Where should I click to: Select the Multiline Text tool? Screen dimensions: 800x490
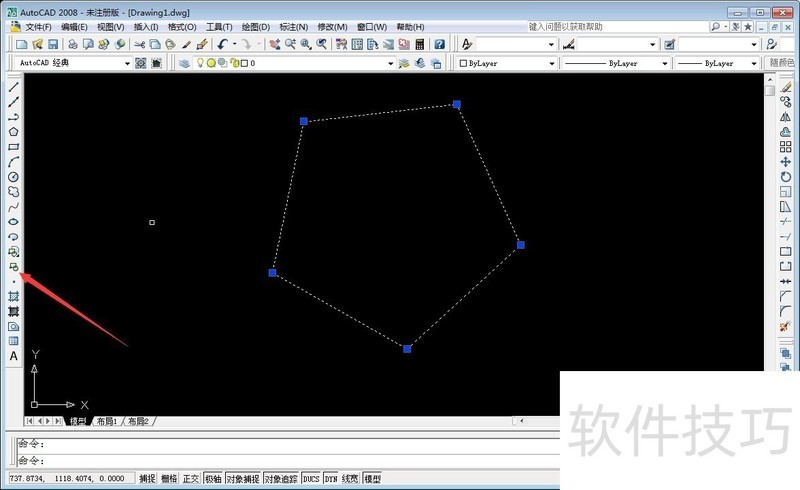(14, 356)
